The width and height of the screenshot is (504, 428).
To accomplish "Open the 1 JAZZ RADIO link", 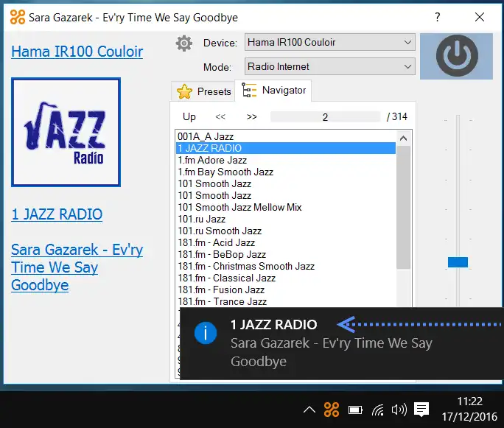I will click(x=57, y=214).
